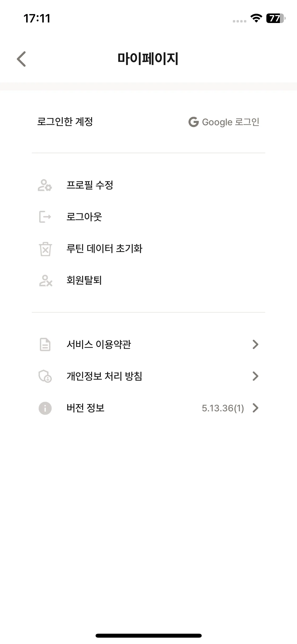Image resolution: width=297 pixels, height=644 pixels.
Task: Open version details via 버전 정보 chevron
Action: (255, 408)
